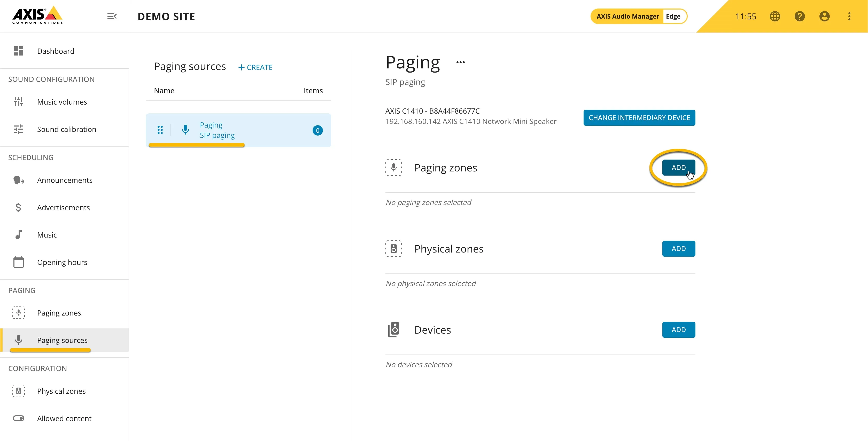Viewport: 868px width, 441px height.
Task: Click the Allowed content toggle icon
Action: click(19, 419)
